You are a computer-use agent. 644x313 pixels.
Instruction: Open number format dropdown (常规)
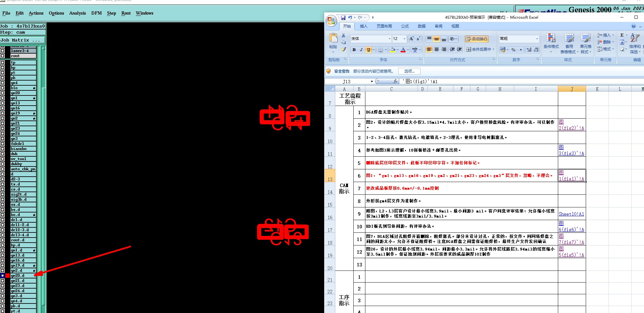[x=537, y=39]
